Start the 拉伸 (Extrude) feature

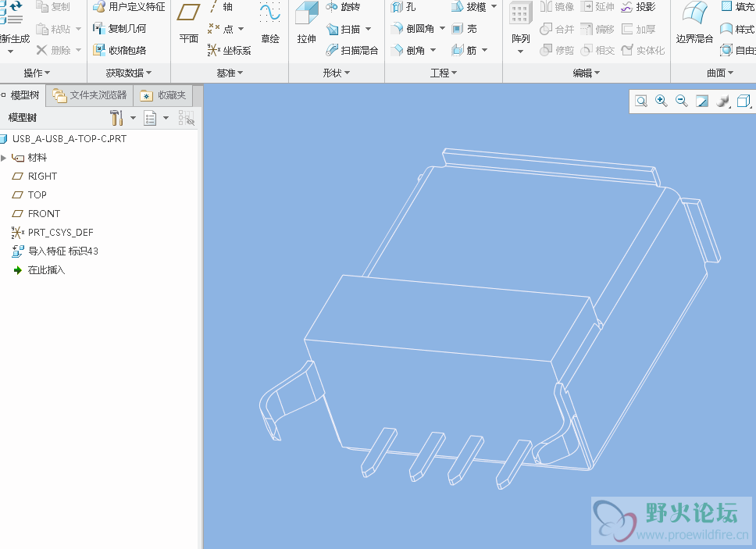307,23
